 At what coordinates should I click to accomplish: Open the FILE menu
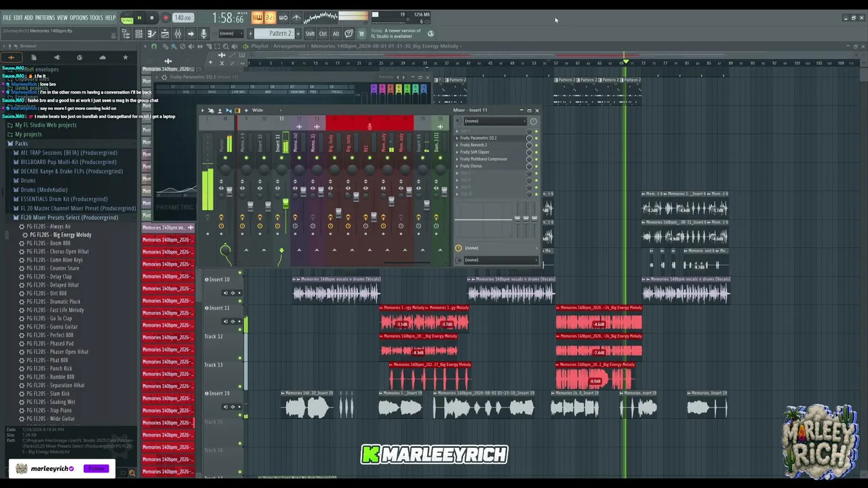[7, 18]
